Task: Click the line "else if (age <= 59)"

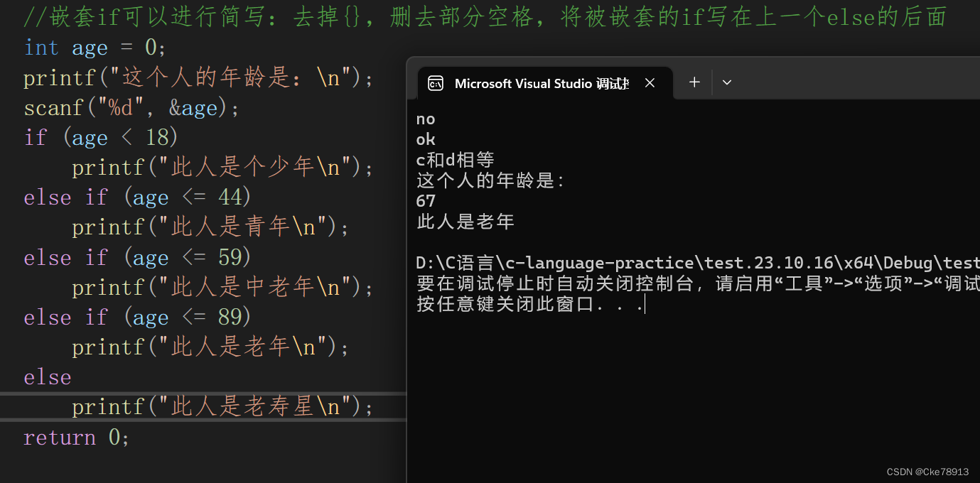Action: tap(138, 257)
